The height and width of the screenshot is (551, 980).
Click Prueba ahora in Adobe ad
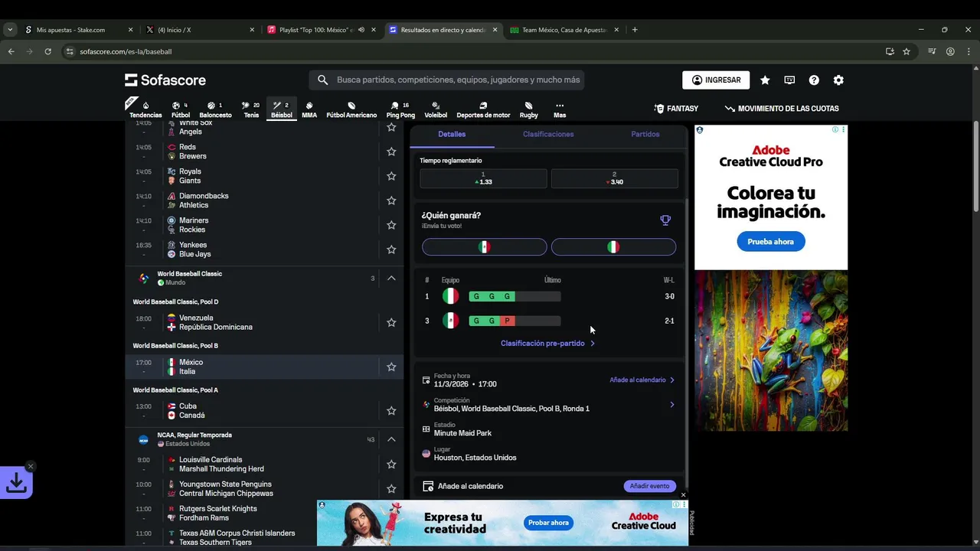pos(770,242)
